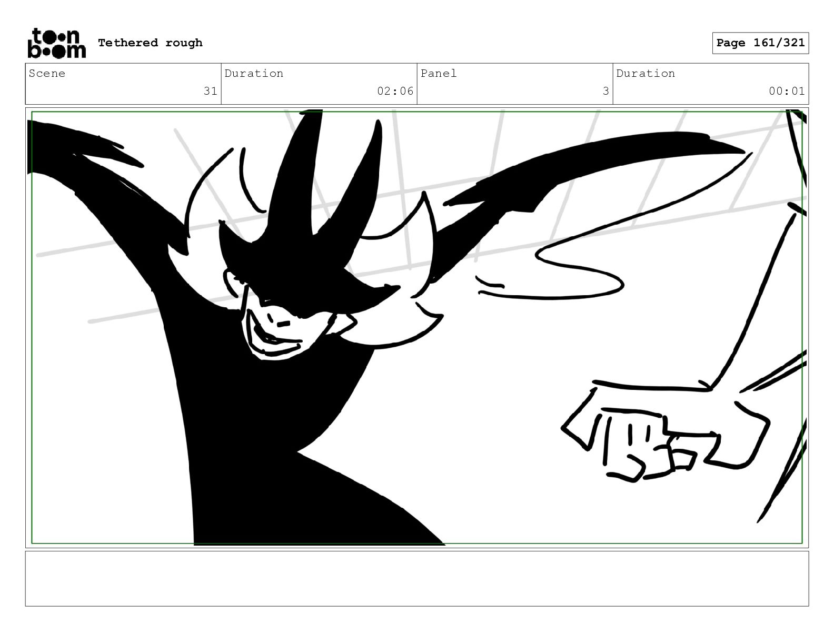Click the storyboard panel drawing

pyautogui.click(x=417, y=327)
